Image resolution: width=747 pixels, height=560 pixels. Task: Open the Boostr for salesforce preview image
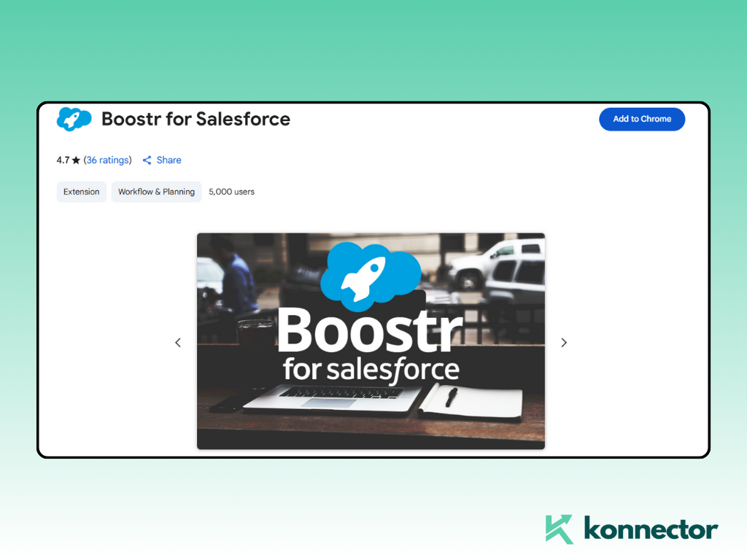point(371,341)
